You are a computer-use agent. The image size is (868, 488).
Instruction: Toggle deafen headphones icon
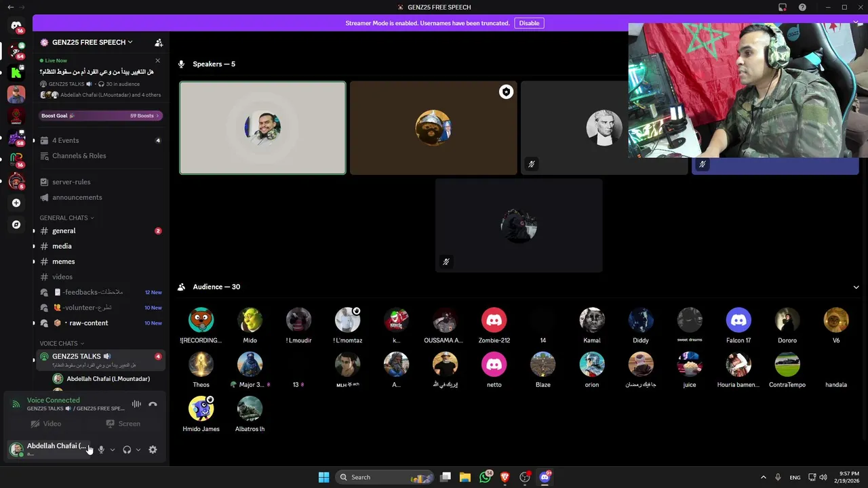pos(127,449)
